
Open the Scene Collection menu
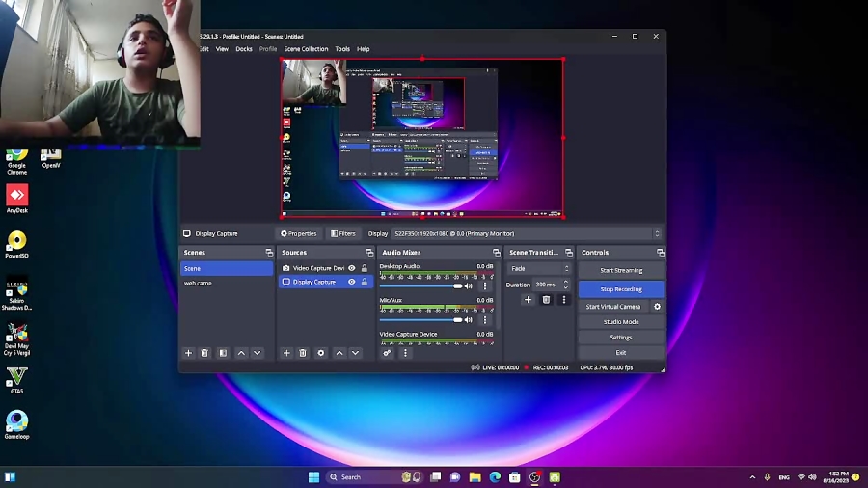306,49
